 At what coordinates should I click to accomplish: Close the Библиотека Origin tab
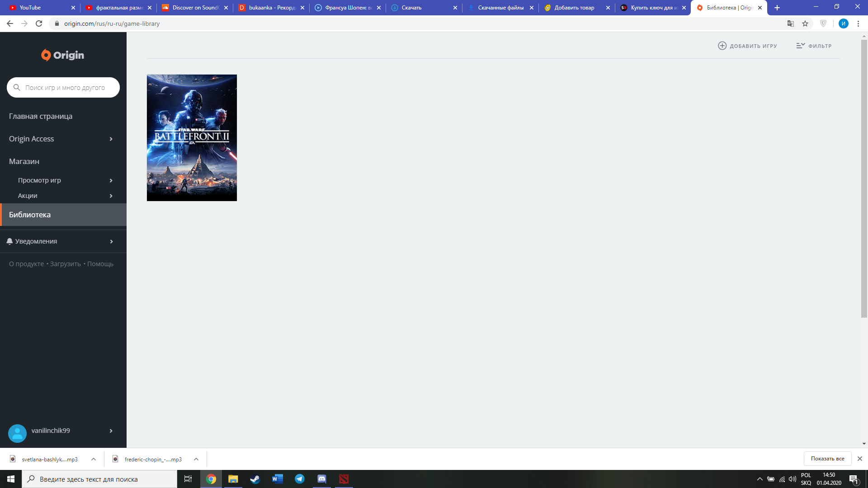[x=760, y=8]
